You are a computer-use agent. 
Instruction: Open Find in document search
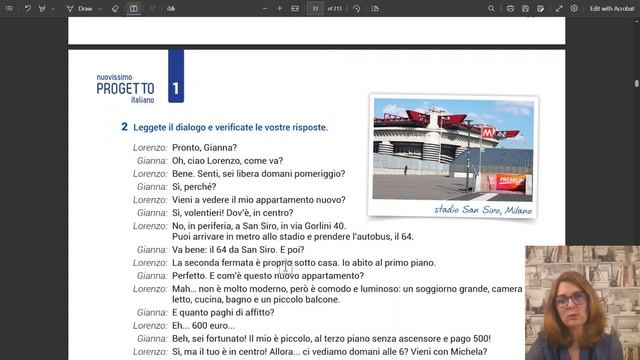(491, 8)
